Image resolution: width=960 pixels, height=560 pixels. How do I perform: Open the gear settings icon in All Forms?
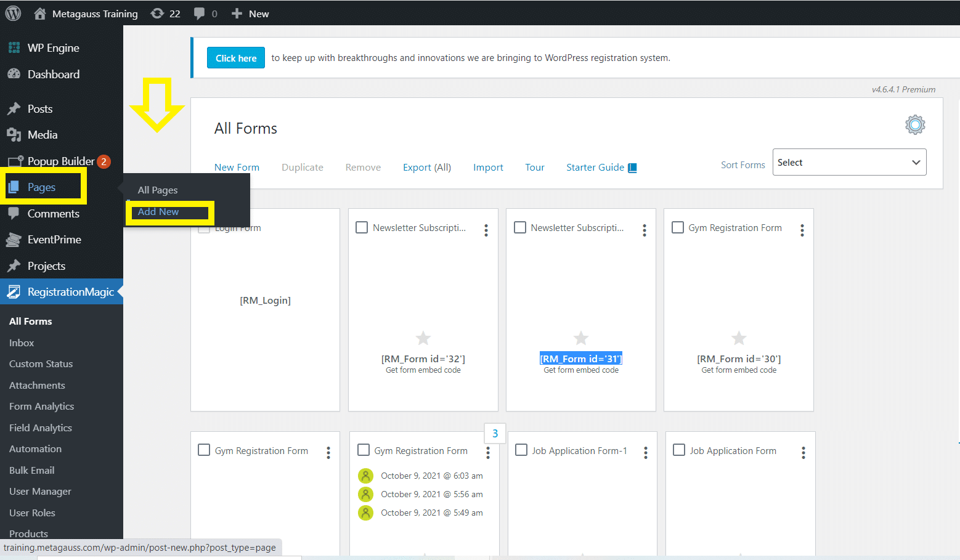point(915,125)
